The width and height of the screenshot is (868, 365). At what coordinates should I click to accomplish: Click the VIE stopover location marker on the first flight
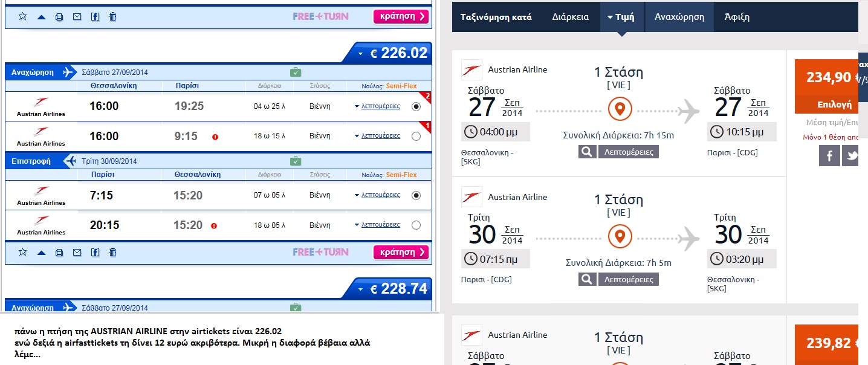[620, 111]
